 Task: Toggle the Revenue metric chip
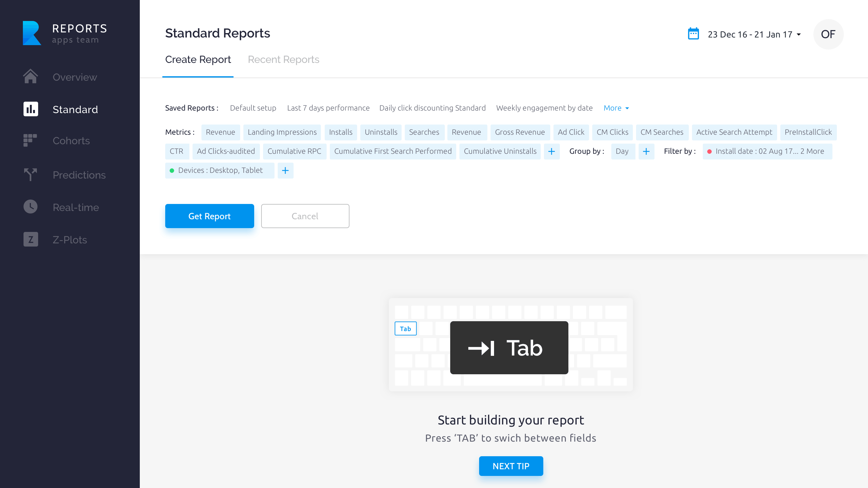tap(220, 132)
